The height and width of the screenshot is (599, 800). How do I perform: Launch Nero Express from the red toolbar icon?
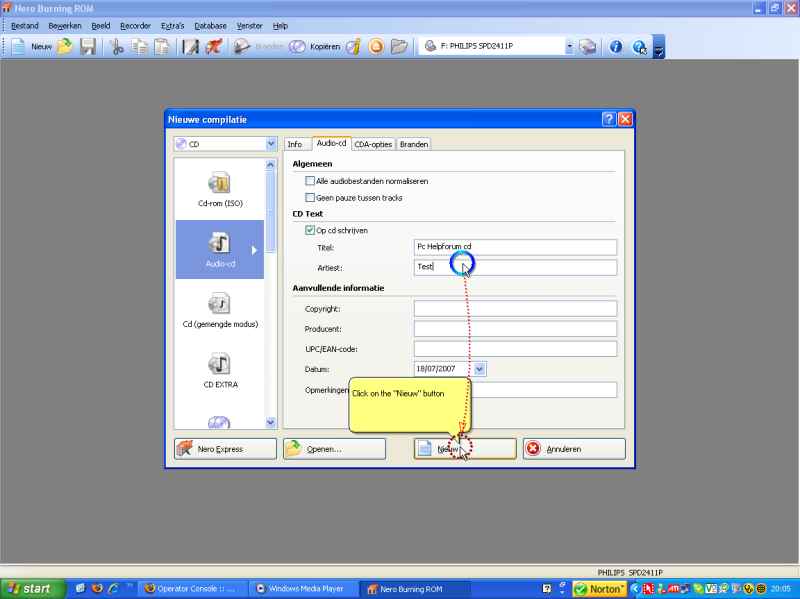point(214,46)
